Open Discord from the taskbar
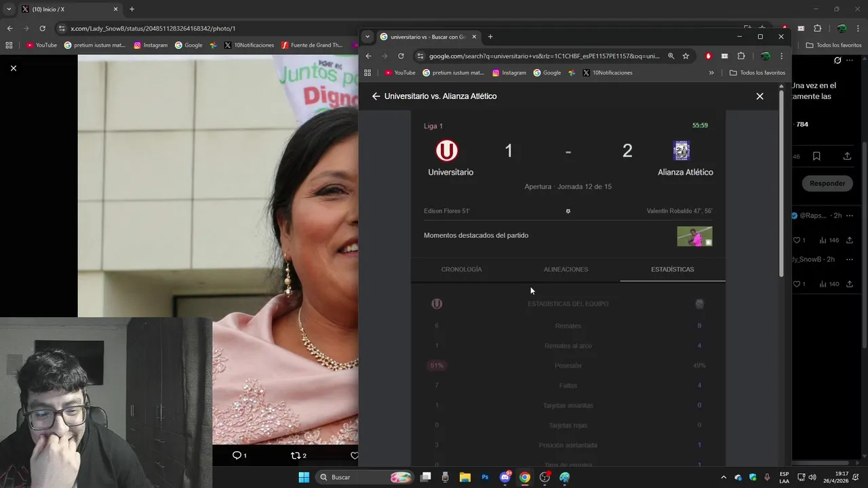868x488 pixels. 505,477
